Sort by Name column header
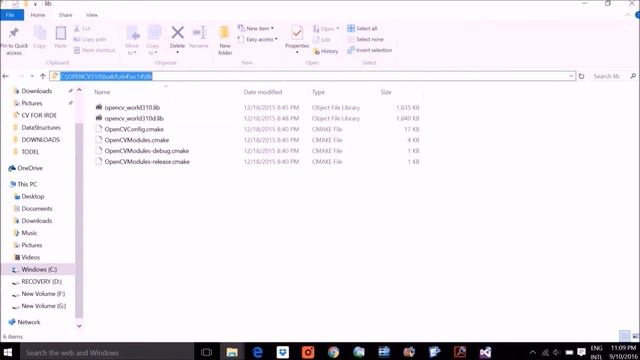The image size is (640, 360). (x=102, y=92)
